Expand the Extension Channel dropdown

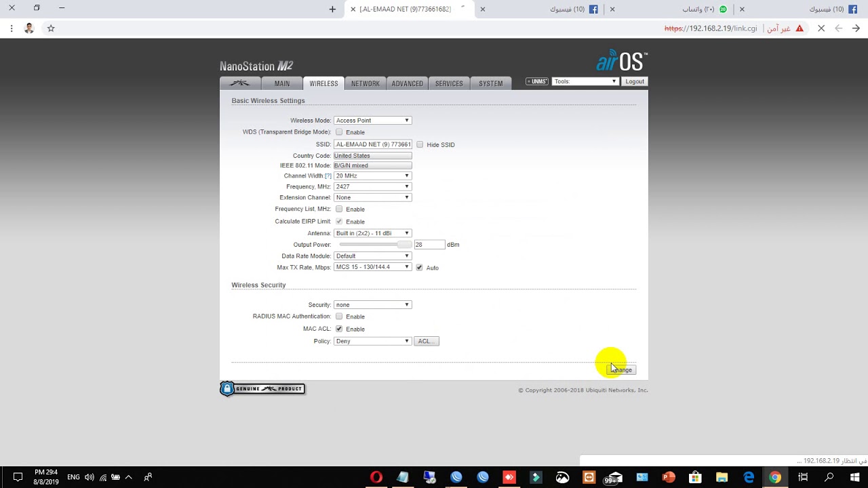(372, 197)
